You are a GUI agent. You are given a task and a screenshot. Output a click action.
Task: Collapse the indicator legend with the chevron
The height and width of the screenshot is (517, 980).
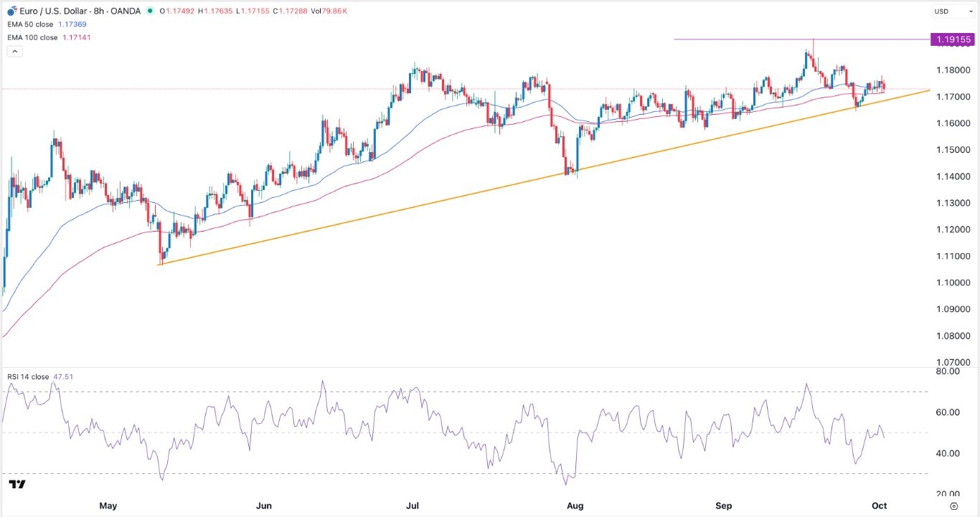pyautogui.click(x=14, y=51)
